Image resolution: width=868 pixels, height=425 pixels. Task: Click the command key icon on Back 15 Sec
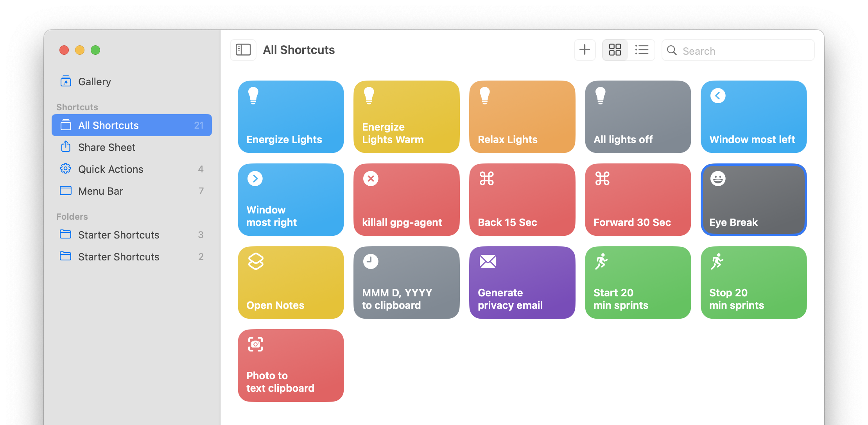point(486,179)
